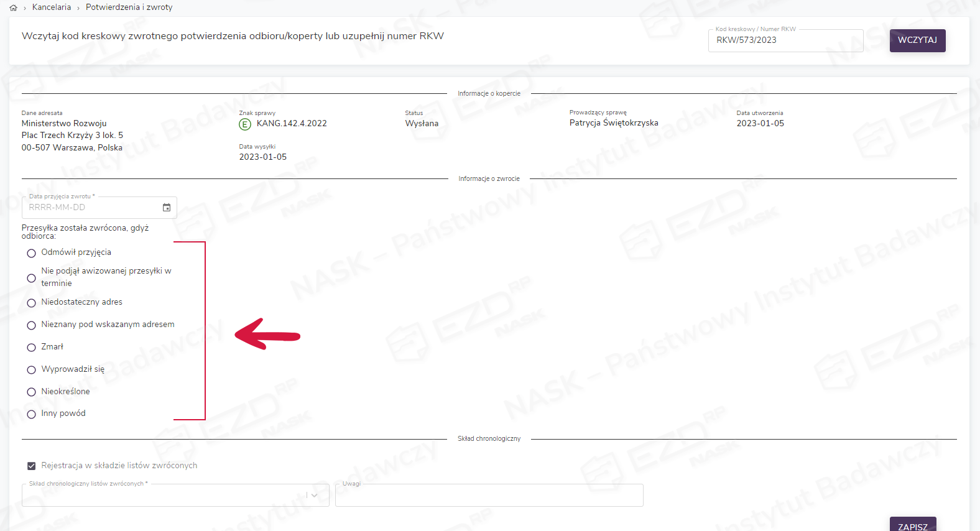Click into the 'Uwagi' text field
Screen dimensions: 980x531
(x=489, y=496)
